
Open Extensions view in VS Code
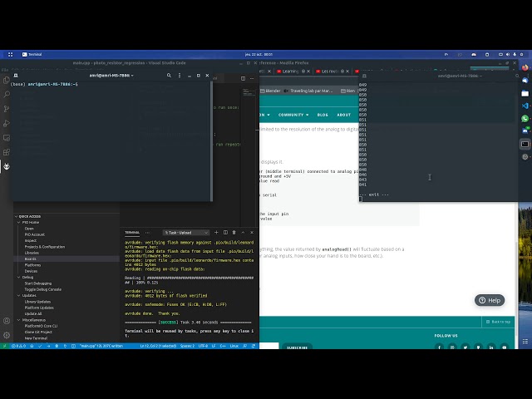point(7,152)
